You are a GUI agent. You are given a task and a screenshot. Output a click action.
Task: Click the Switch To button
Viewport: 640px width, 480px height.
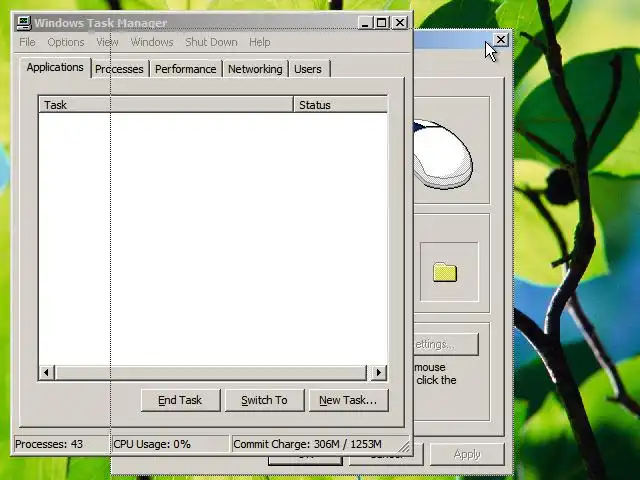click(x=264, y=400)
